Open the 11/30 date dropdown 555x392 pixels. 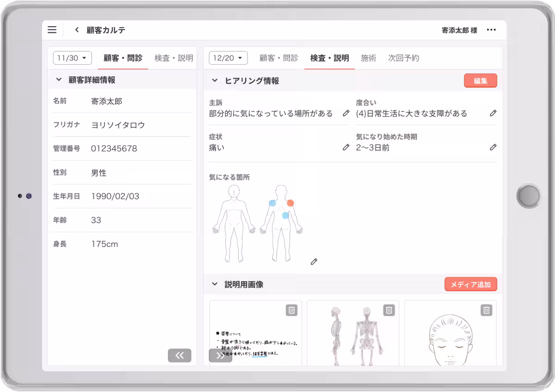coord(72,58)
